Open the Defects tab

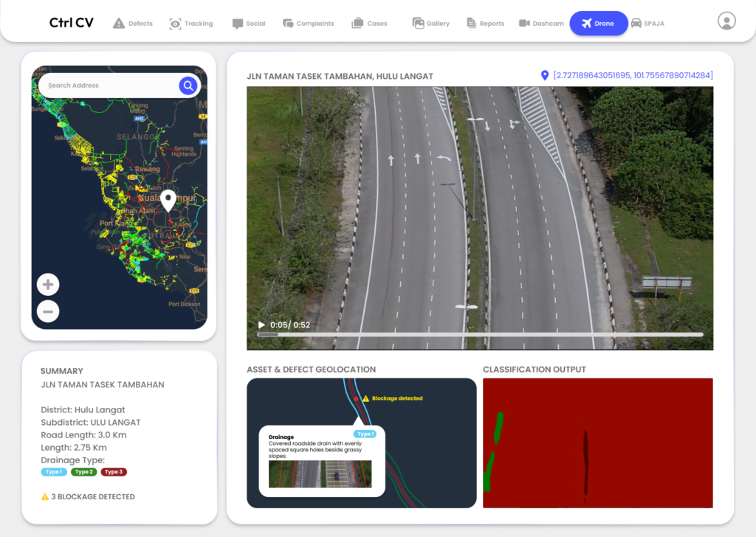pos(133,24)
